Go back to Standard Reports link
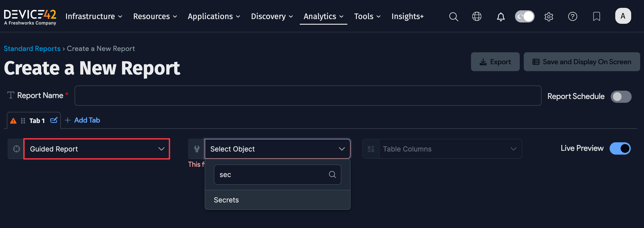The height and width of the screenshot is (228, 644). 32,48
